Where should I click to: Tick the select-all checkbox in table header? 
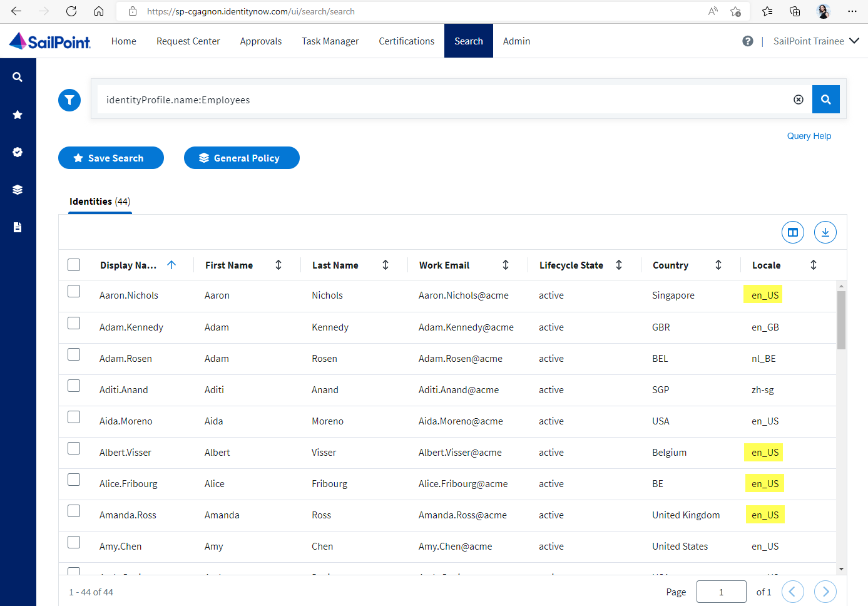click(x=74, y=265)
